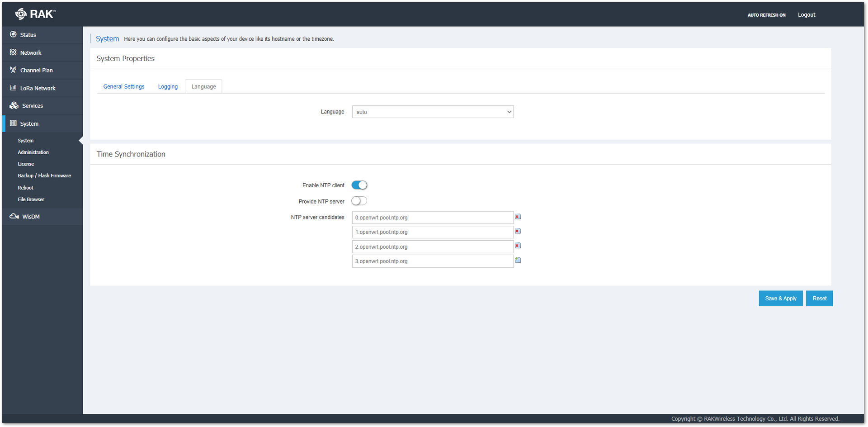Click the RAKWireless copyright footer text
The height and width of the screenshot is (427, 868).
pyautogui.click(x=755, y=419)
